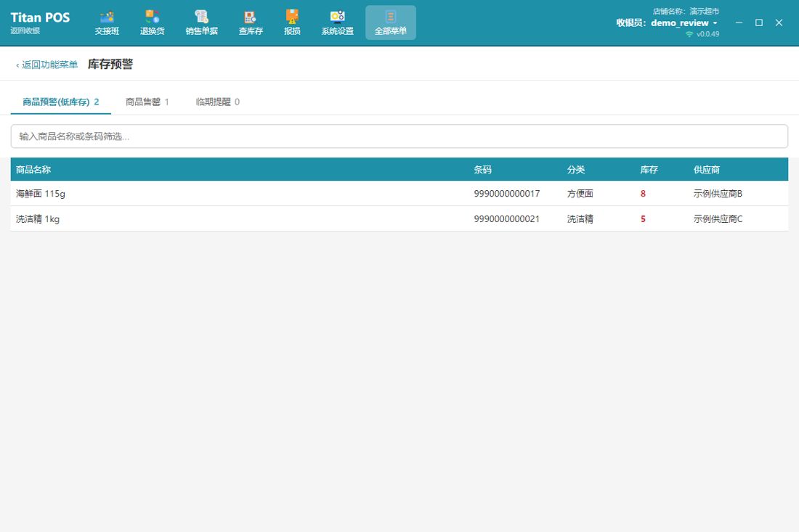Open the 系统设置 system settings icon
Image resolution: width=799 pixels, height=532 pixels.
point(337,23)
